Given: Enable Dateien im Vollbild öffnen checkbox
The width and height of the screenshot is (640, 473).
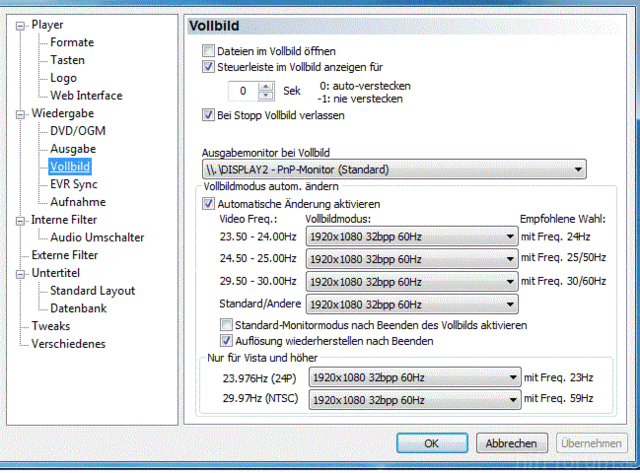Looking at the screenshot, I should (208, 51).
